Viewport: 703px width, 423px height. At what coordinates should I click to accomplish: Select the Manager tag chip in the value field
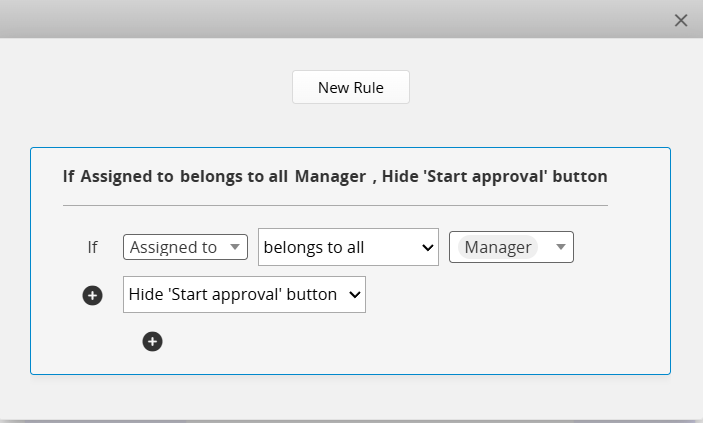498,247
